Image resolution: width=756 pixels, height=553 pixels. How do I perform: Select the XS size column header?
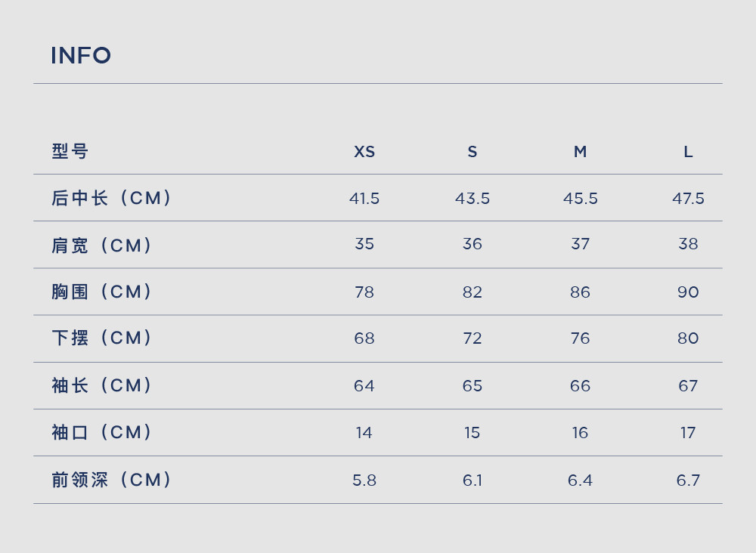(x=364, y=152)
